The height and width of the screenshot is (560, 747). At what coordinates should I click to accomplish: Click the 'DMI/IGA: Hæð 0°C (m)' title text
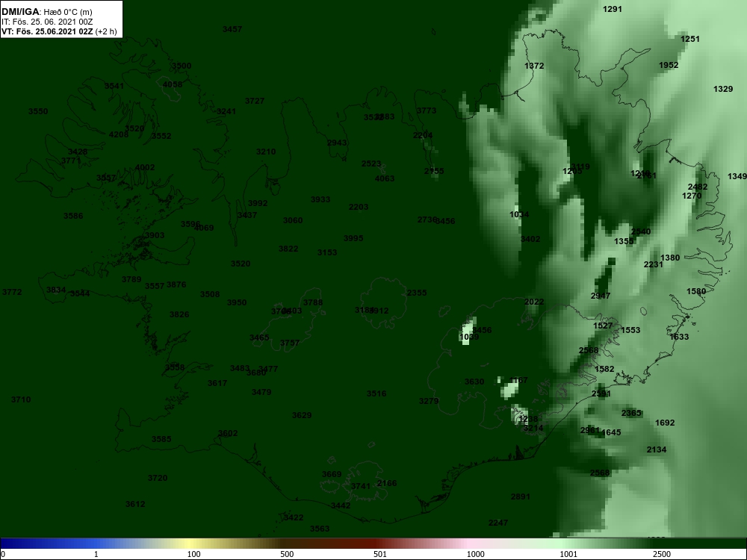point(46,12)
